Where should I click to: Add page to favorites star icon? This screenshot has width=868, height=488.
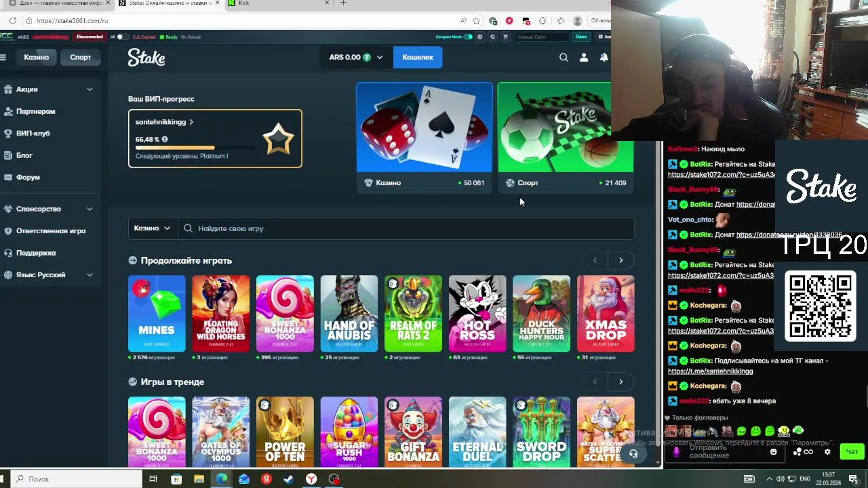(x=477, y=20)
